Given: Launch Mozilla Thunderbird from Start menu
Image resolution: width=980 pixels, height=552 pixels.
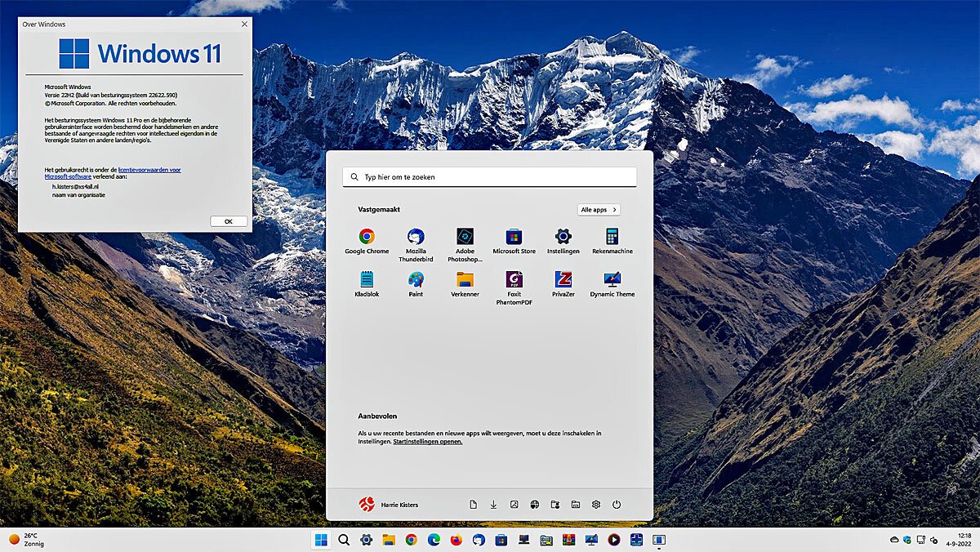Looking at the screenshot, I should tap(416, 245).
